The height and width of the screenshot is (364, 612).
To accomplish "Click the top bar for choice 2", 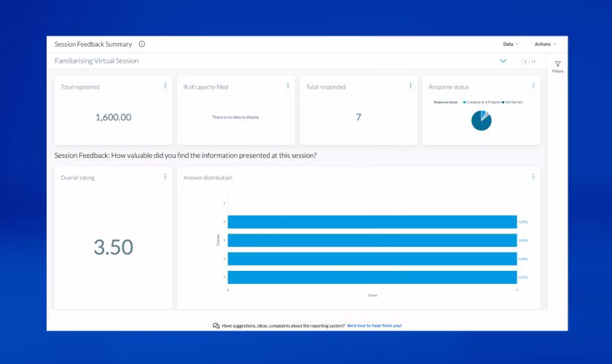I will coord(372,221).
